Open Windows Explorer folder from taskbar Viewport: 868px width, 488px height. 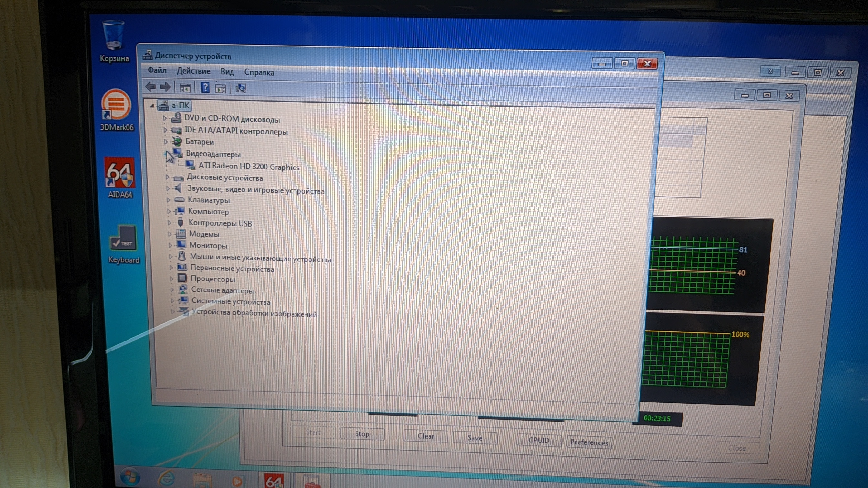tap(202, 480)
